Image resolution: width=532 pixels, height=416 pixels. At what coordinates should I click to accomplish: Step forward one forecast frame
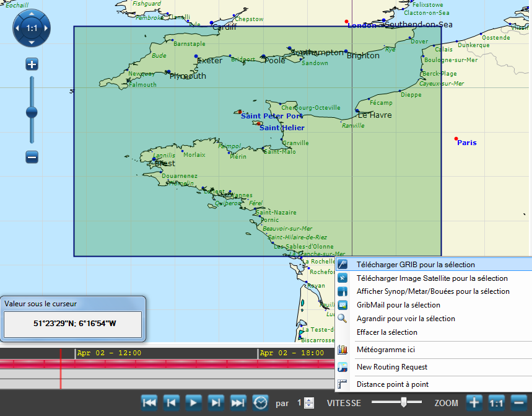tap(216, 402)
